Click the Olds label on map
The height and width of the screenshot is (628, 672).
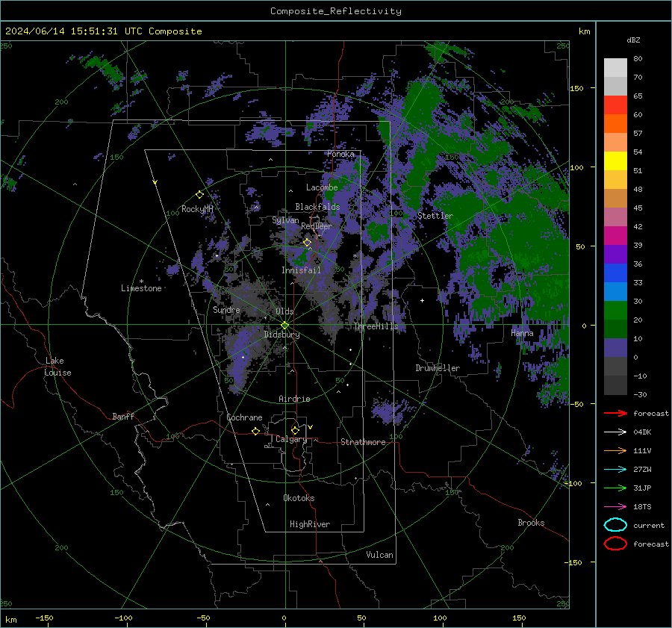pos(284,311)
